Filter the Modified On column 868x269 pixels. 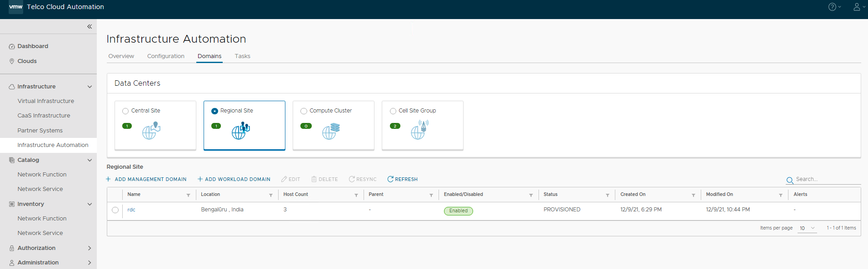click(x=781, y=195)
